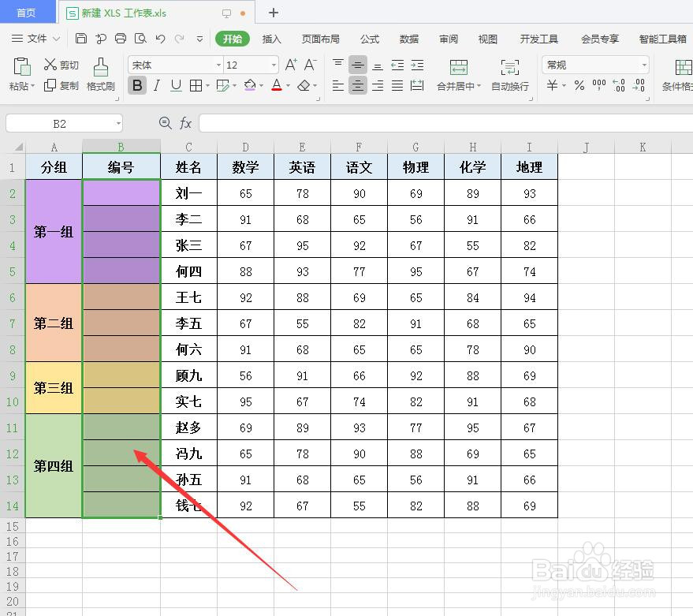Toggle italic formatting
The width and height of the screenshot is (693, 616).
pyautogui.click(x=155, y=85)
